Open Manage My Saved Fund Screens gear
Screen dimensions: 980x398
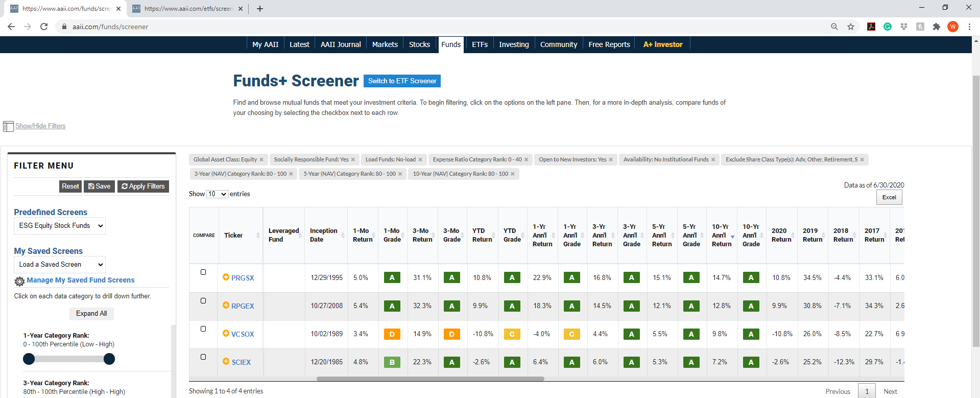(x=19, y=281)
